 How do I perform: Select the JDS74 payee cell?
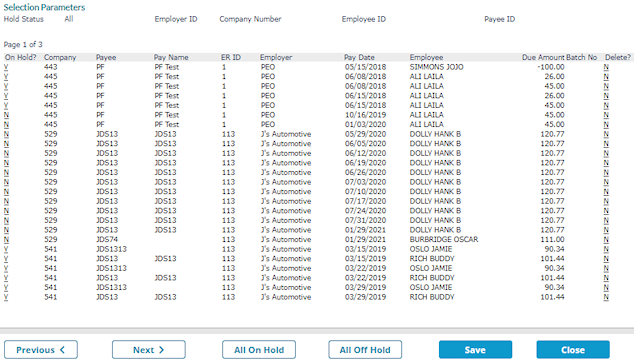(x=107, y=239)
